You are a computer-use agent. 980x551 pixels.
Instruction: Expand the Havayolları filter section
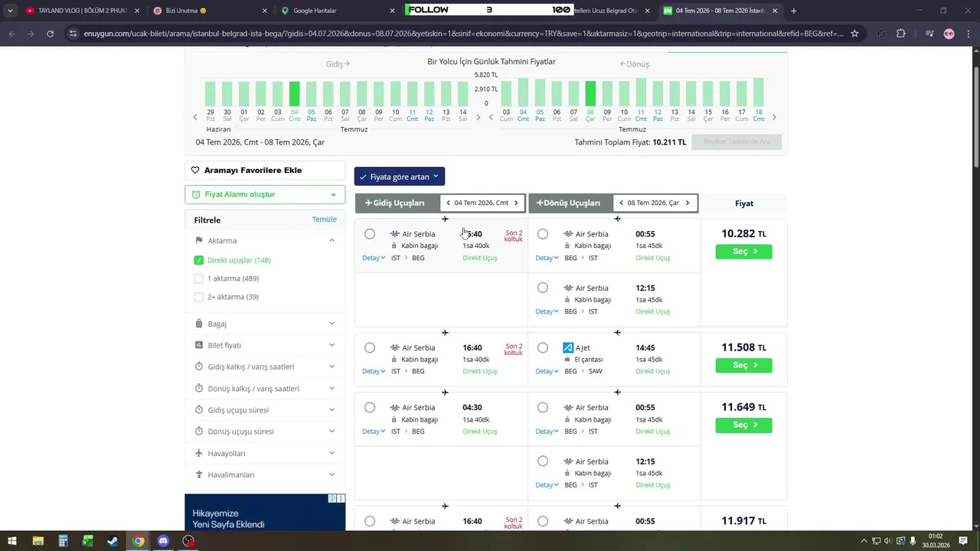265,453
